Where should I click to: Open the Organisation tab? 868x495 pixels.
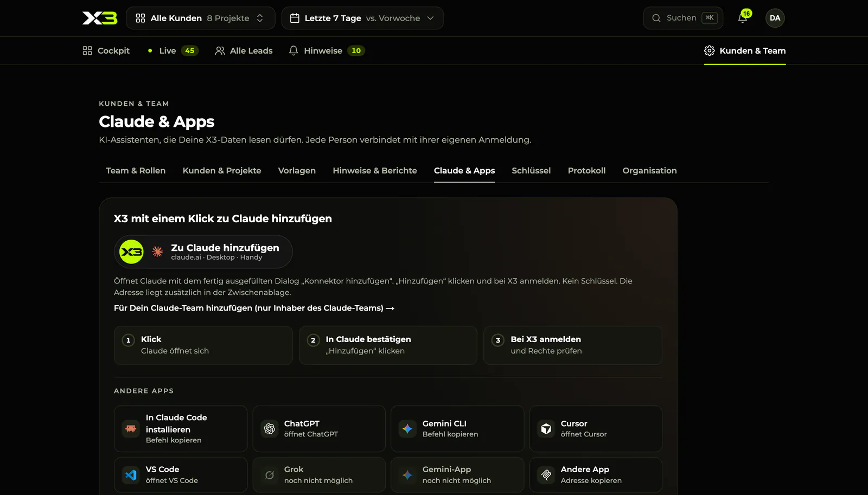(x=649, y=170)
